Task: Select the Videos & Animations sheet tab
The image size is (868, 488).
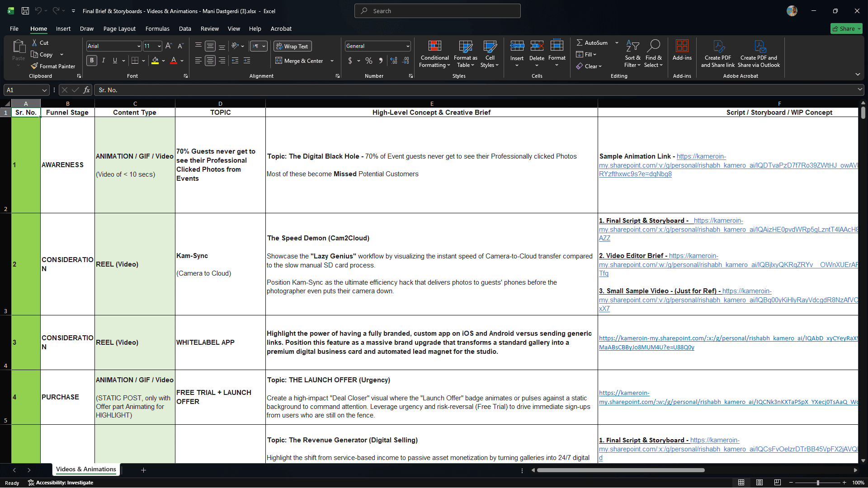Action: 86,469
